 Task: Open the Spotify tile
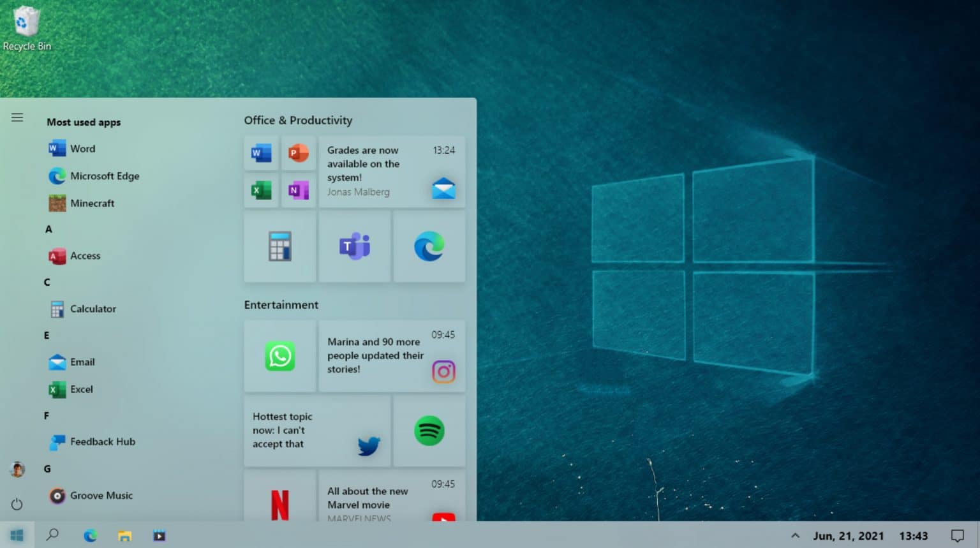tap(429, 431)
